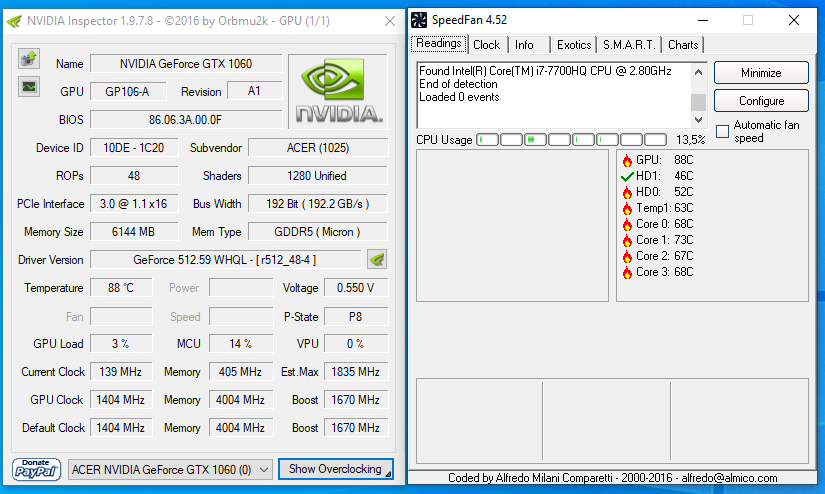Viewport: 825px width, 494px height.
Task: Click the flame icon beside HD0
Action: tap(627, 193)
